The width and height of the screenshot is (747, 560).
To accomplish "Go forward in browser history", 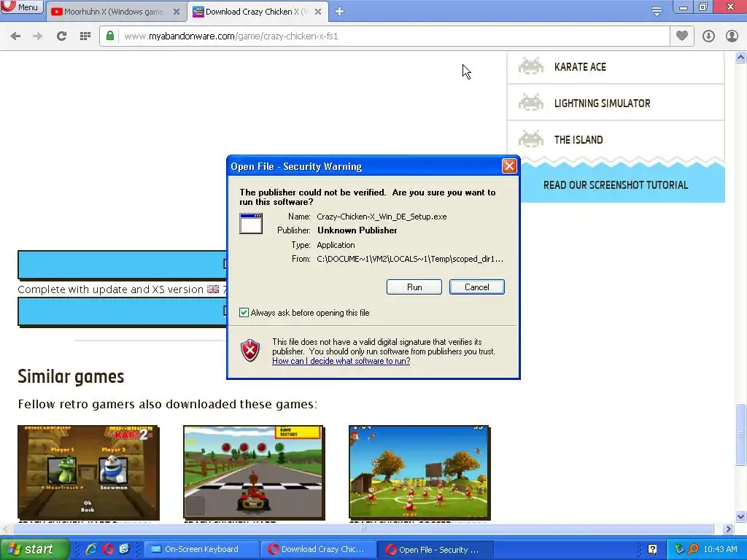I will (38, 36).
